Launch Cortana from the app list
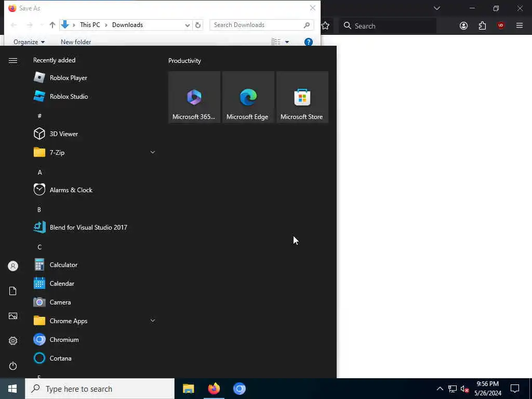This screenshot has width=532, height=399. [94, 358]
